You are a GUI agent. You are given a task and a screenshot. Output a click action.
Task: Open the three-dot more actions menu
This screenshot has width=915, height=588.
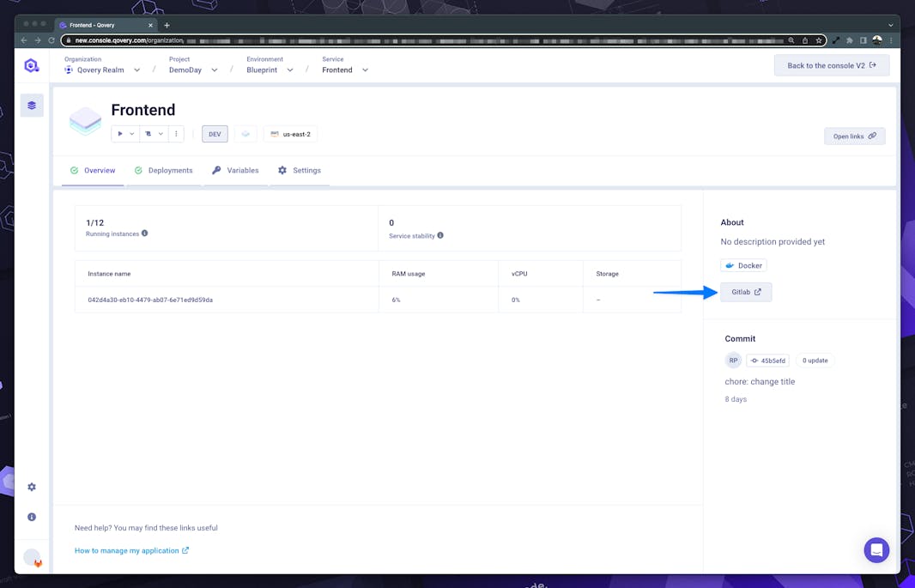click(176, 134)
